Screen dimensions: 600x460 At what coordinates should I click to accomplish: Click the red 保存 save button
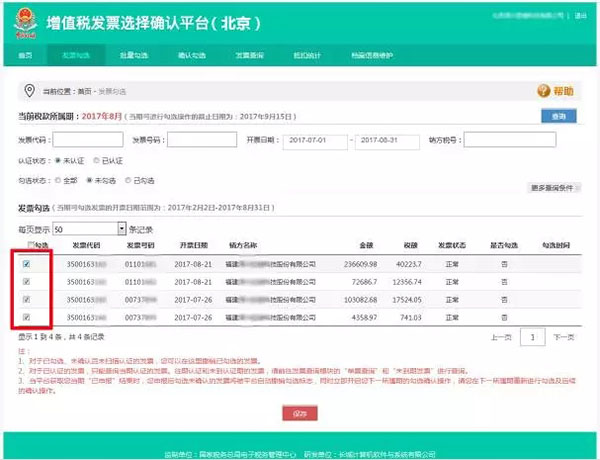coord(300,413)
